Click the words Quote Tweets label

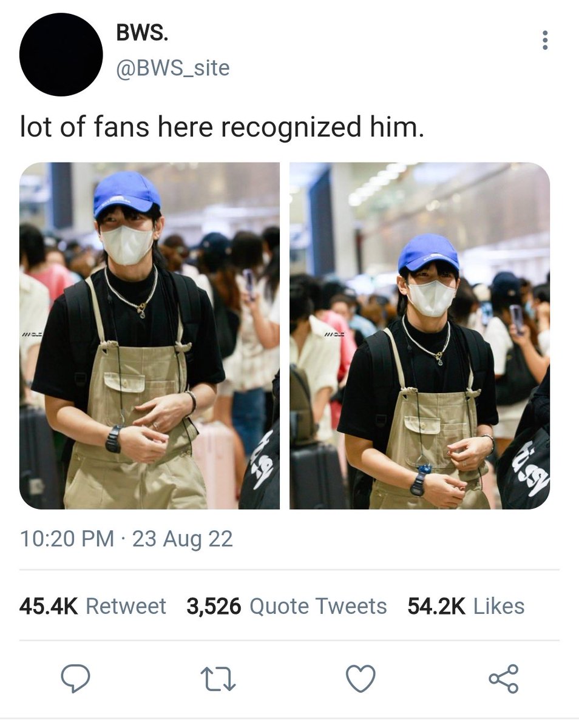tap(318, 606)
